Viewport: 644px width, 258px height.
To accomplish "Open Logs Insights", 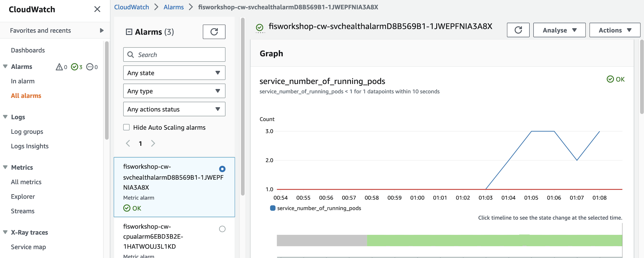I will point(30,146).
